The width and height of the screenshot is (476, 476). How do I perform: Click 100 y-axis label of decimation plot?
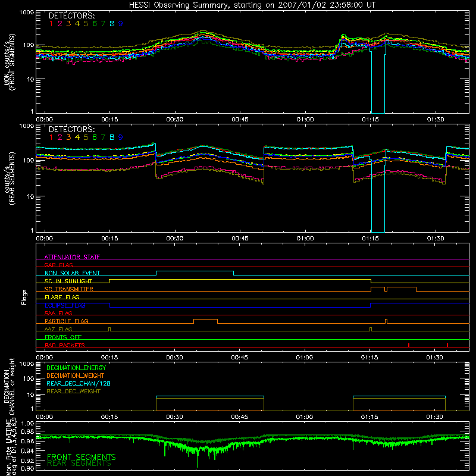click(29, 378)
